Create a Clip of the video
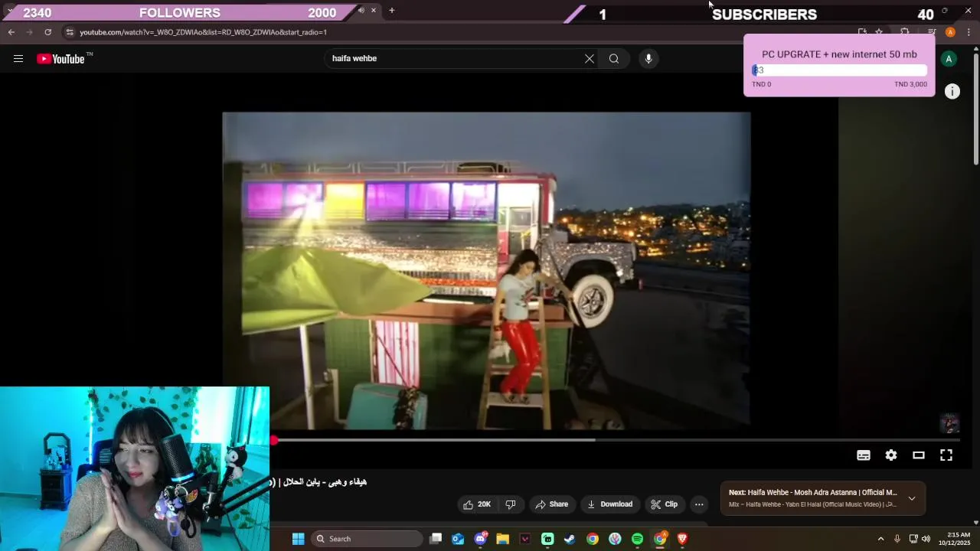Screen dimensions: 980x551 point(665,504)
